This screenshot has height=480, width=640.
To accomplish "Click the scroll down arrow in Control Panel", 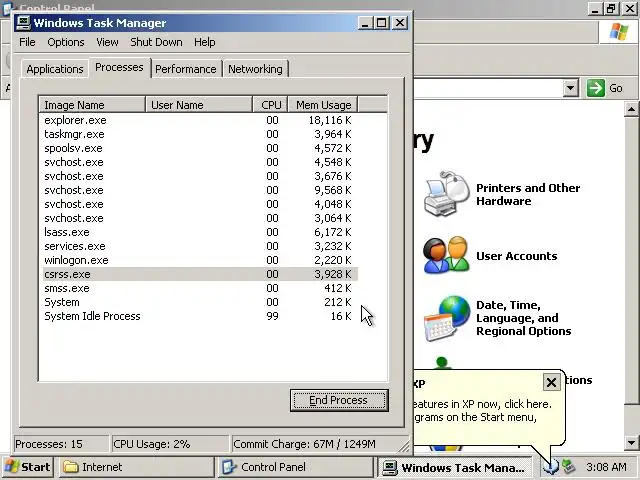I will coord(631,442).
